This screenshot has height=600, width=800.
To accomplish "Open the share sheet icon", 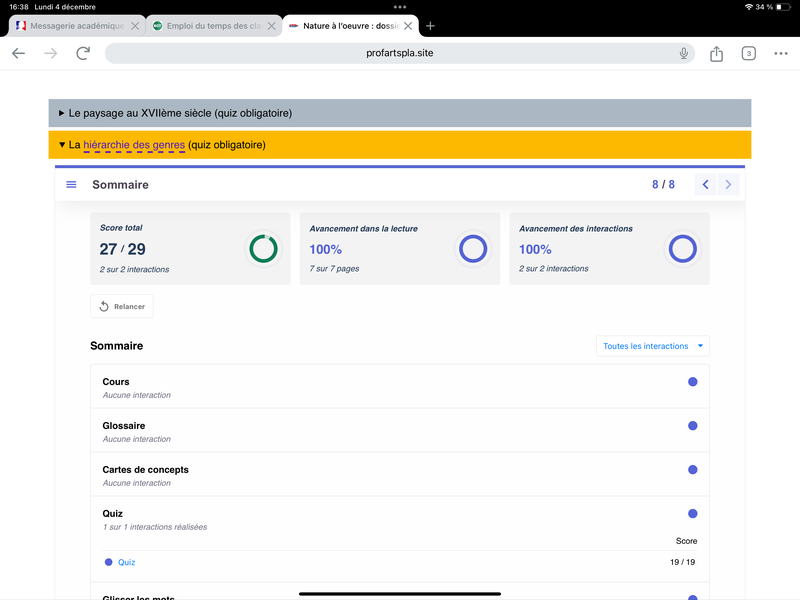I will click(716, 54).
